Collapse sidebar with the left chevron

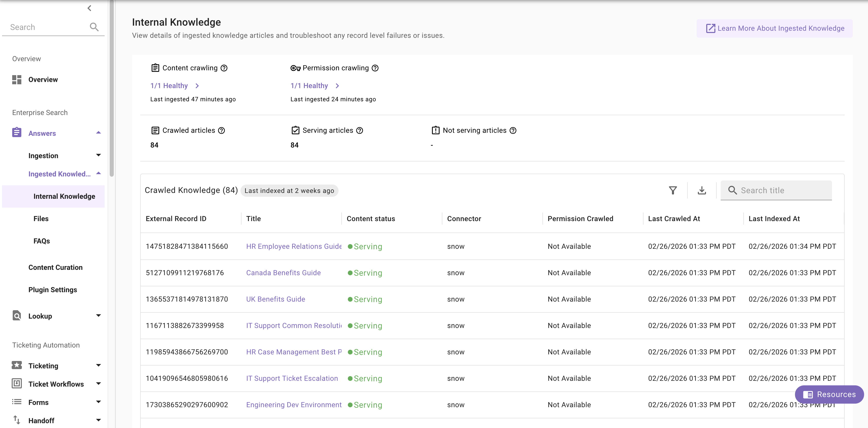click(x=89, y=8)
